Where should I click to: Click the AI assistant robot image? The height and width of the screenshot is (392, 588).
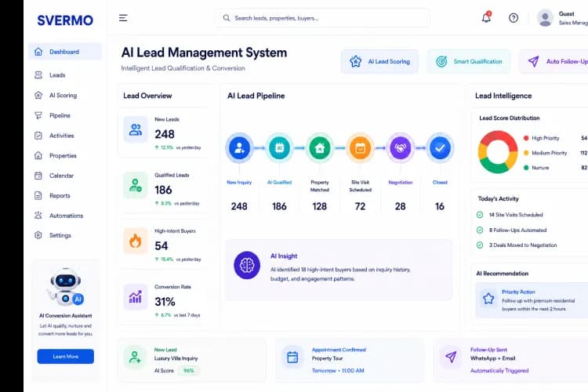[x=66, y=287]
